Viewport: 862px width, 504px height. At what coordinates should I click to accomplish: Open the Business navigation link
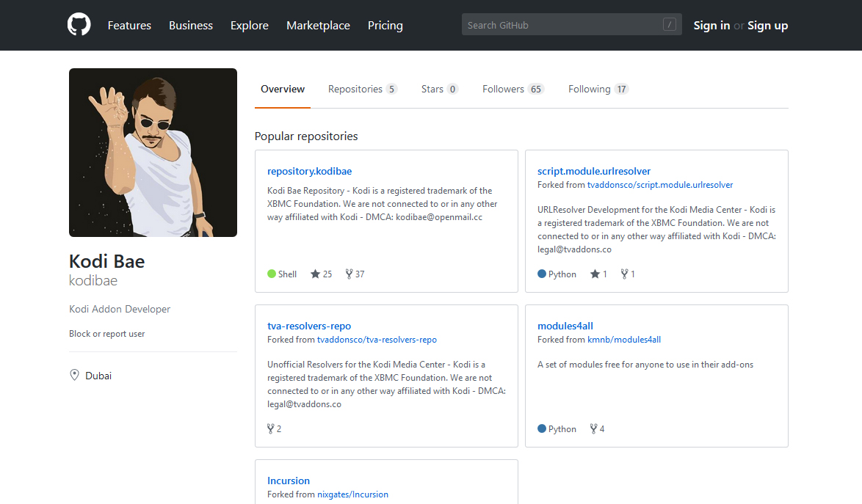coord(191,25)
